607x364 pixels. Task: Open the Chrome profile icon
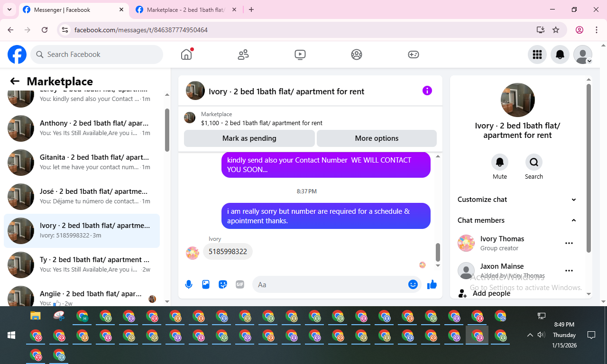tap(579, 30)
